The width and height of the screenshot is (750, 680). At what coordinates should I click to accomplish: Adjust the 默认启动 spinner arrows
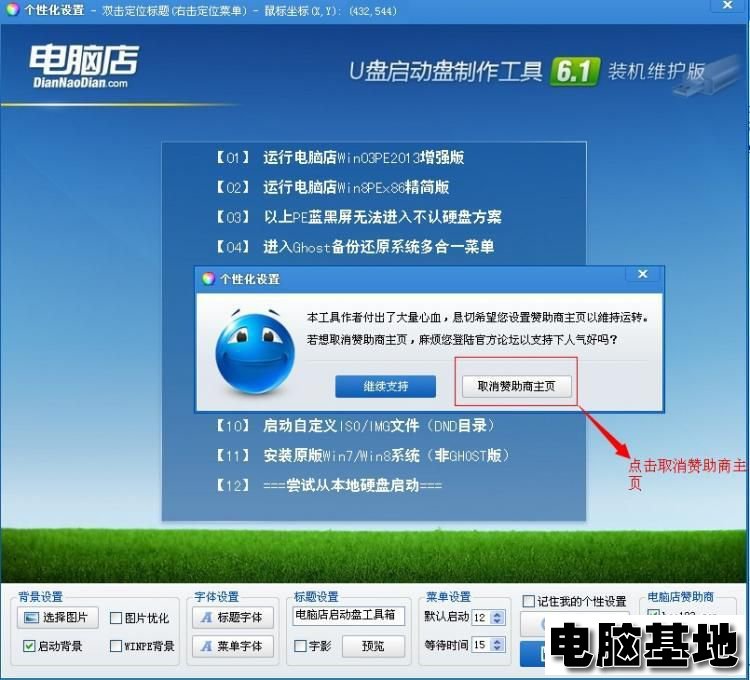pos(497,617)
